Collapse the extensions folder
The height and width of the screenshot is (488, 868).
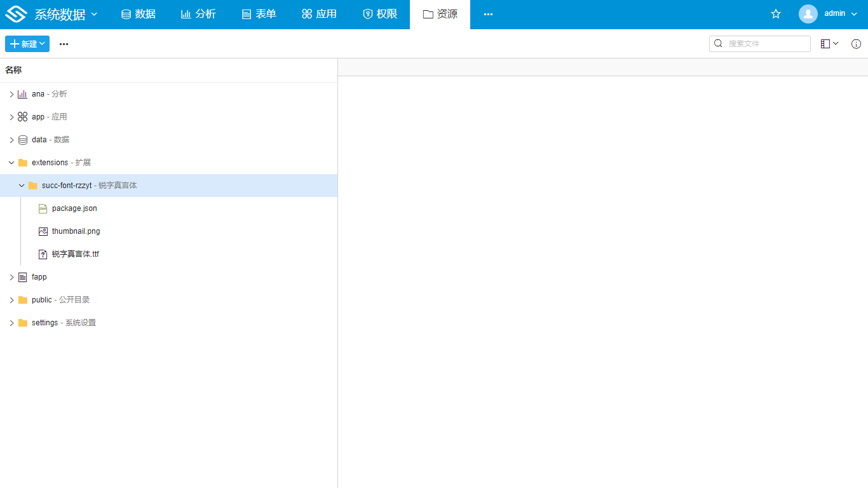coord(11,163)
